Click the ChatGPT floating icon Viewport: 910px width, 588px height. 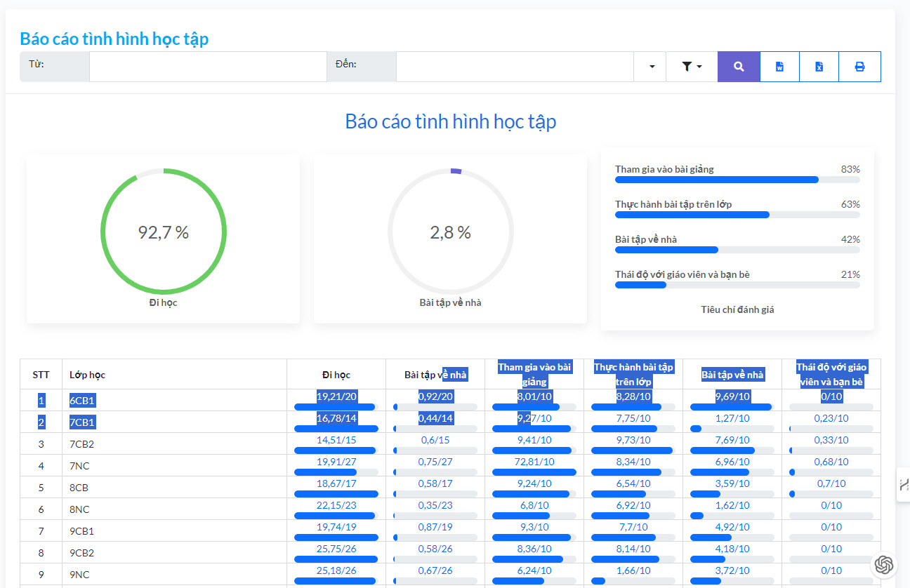pyautogui.click(x=884, y=564)
